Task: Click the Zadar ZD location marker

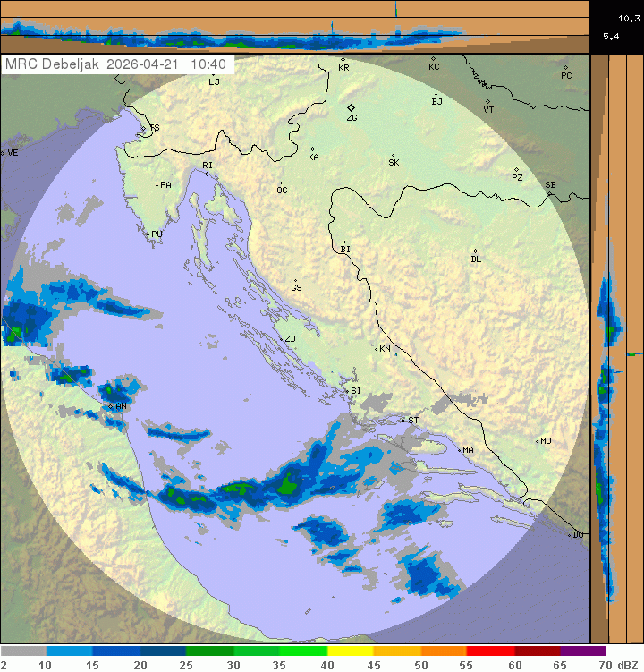Action: click(x=280, y=338)
